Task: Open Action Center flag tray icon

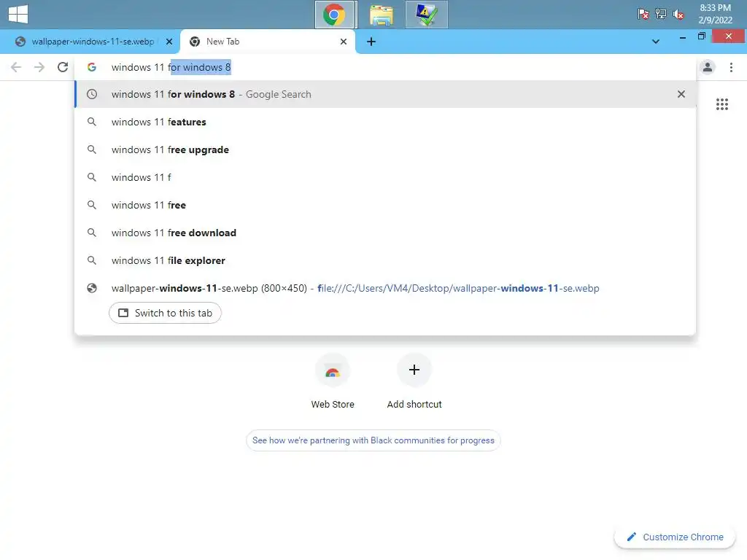Action: click(643, 15)
